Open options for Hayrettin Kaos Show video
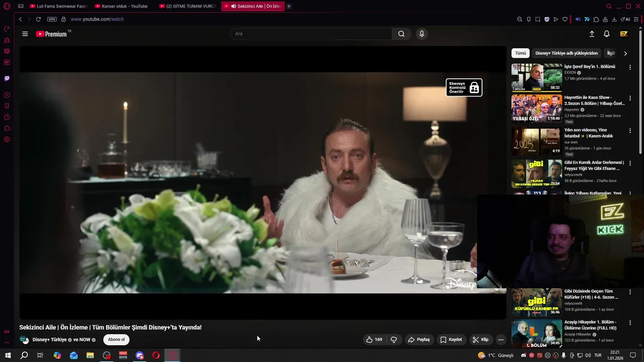 click(x=629, y=98)
